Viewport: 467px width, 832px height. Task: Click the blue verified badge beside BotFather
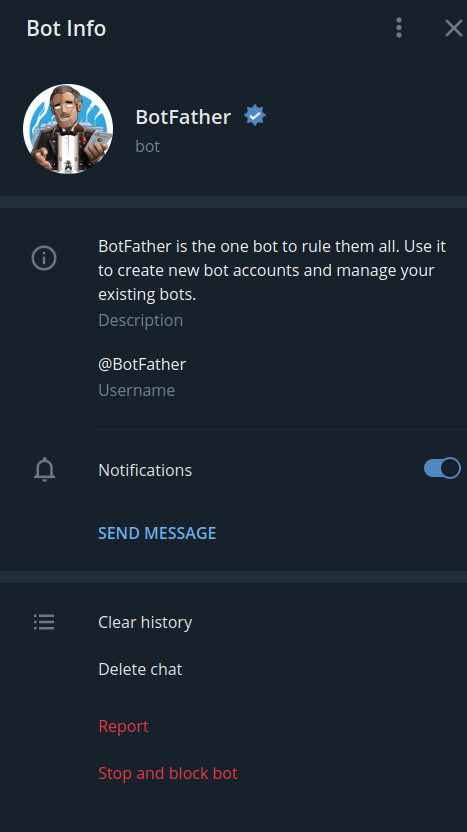(255, 116)
